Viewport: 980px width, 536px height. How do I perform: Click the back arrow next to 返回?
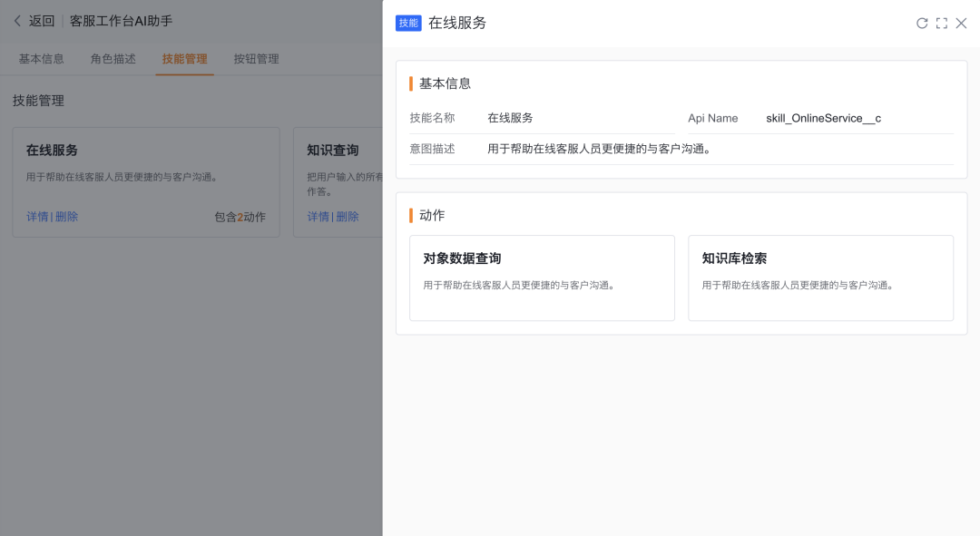(17, 21)
